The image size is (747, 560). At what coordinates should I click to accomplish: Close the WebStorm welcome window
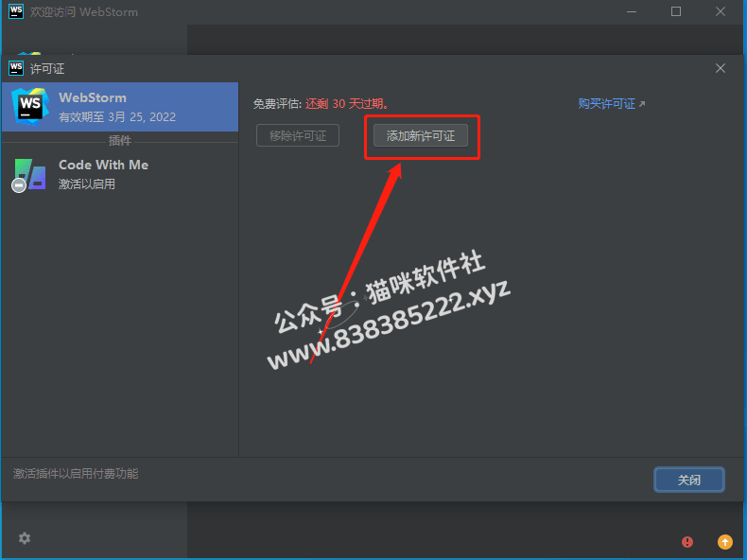tap(721, 11)
